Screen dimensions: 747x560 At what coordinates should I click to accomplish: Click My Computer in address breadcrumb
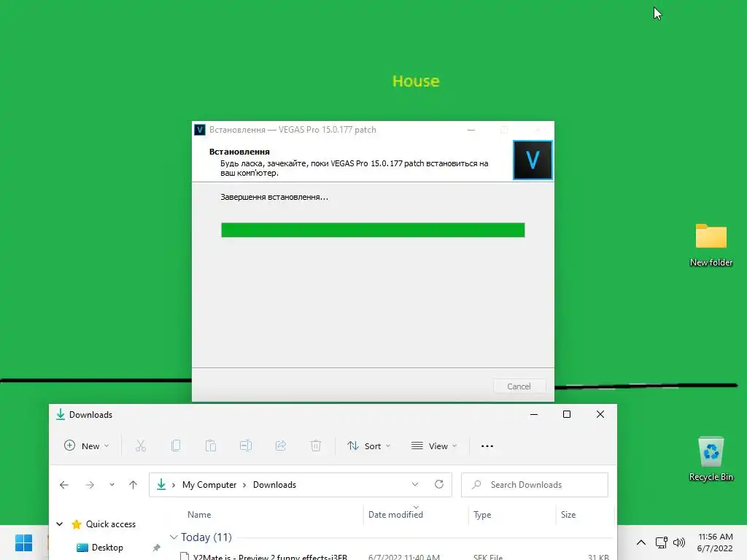click(209, 485)
